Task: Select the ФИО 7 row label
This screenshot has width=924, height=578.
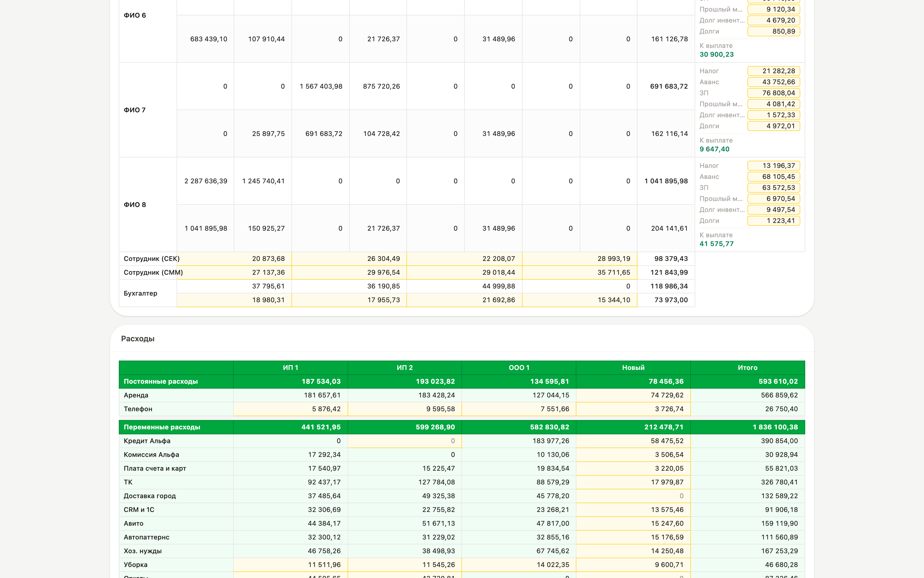Action: (135, 110)
